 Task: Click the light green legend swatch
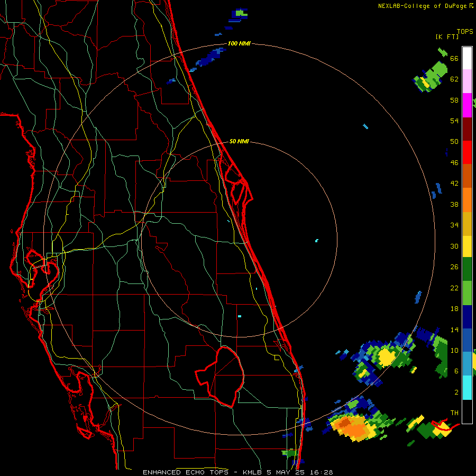tap(467, 293)
